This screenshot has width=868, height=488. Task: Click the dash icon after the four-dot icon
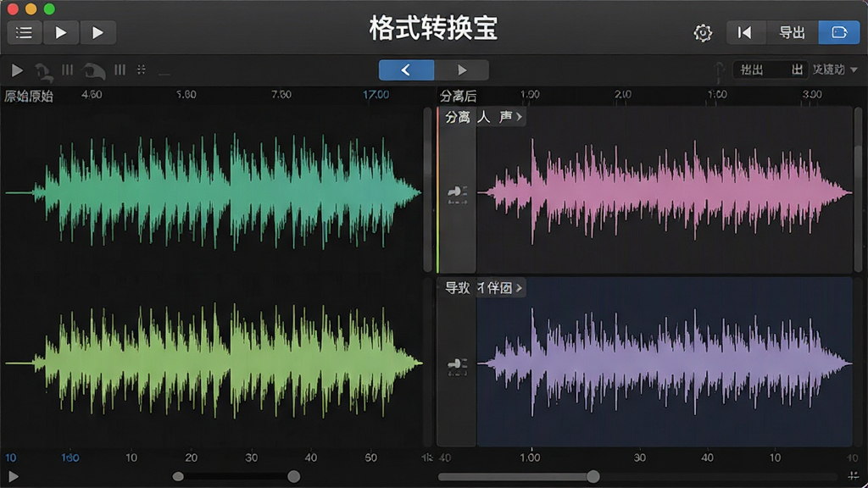click(x=164, y=73)
